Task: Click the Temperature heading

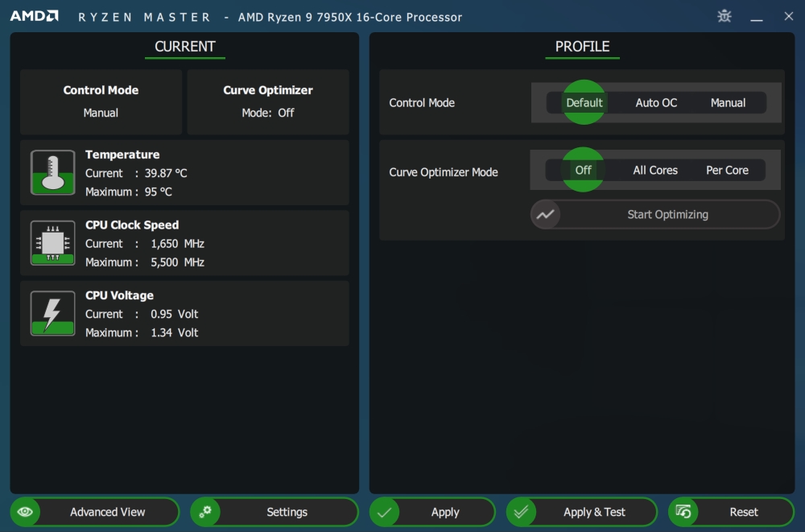Action: (x=122, y=155)
